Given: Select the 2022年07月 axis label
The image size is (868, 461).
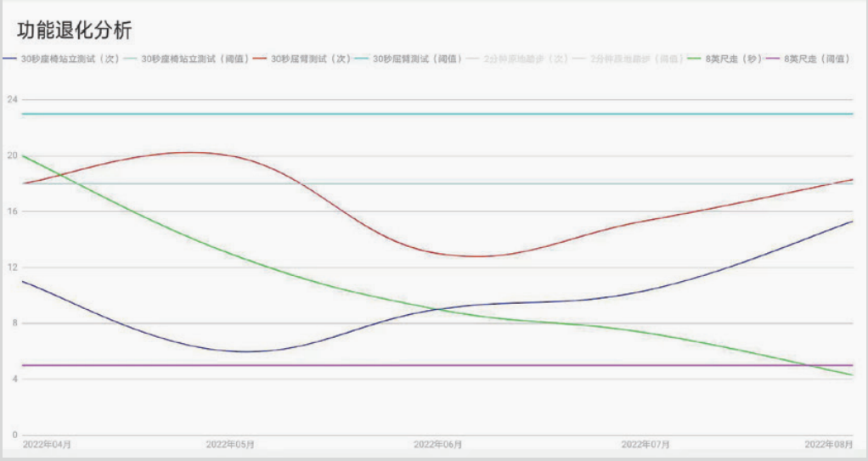Looking at the screenshot, I should [645, 444].
